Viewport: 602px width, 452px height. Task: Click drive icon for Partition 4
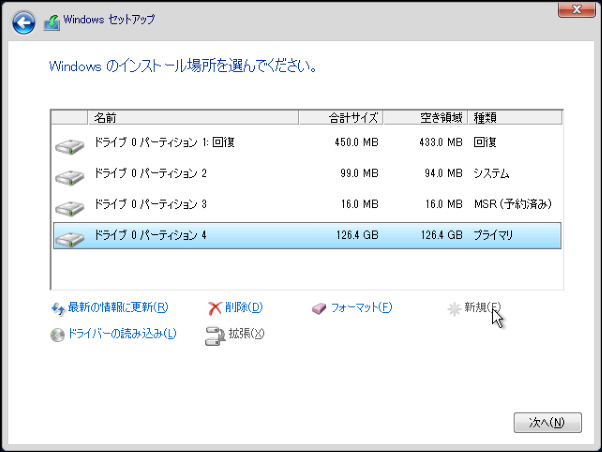tap(70, 238)
